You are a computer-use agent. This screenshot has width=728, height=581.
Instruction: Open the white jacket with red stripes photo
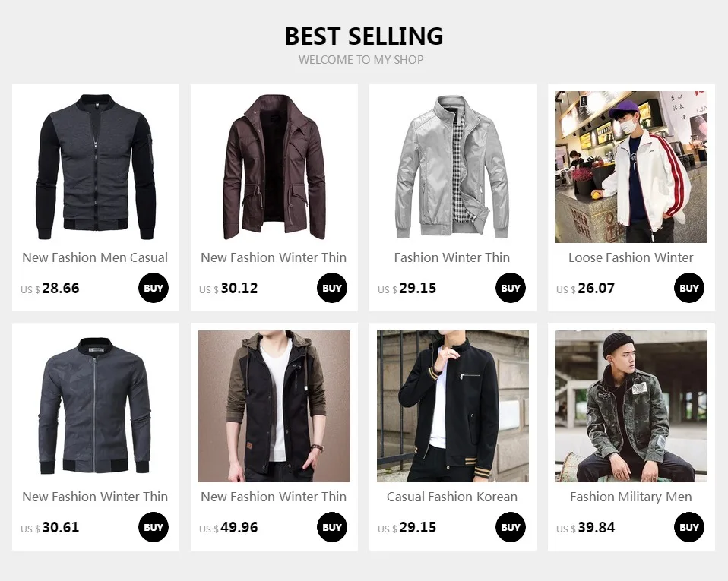point(631,167)
